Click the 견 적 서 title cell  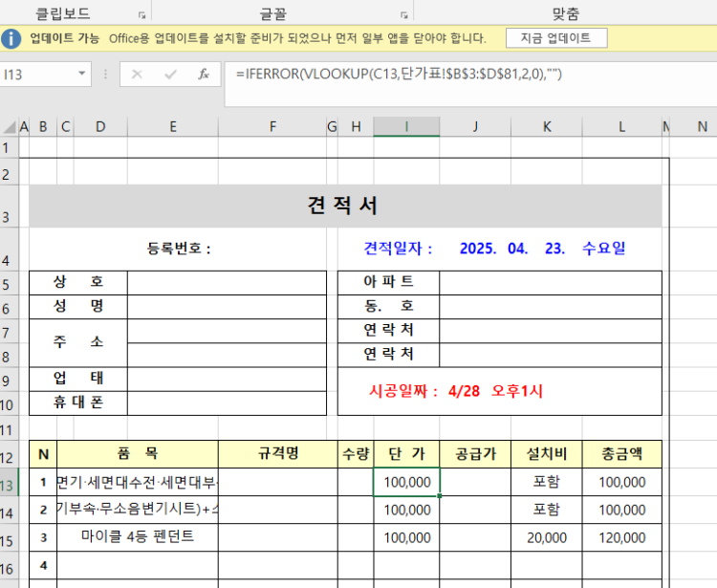click(345, 206)
